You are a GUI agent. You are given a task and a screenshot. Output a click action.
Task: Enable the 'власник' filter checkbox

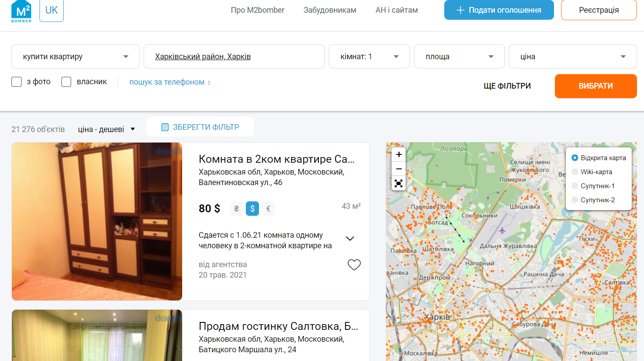click(66, 82)
